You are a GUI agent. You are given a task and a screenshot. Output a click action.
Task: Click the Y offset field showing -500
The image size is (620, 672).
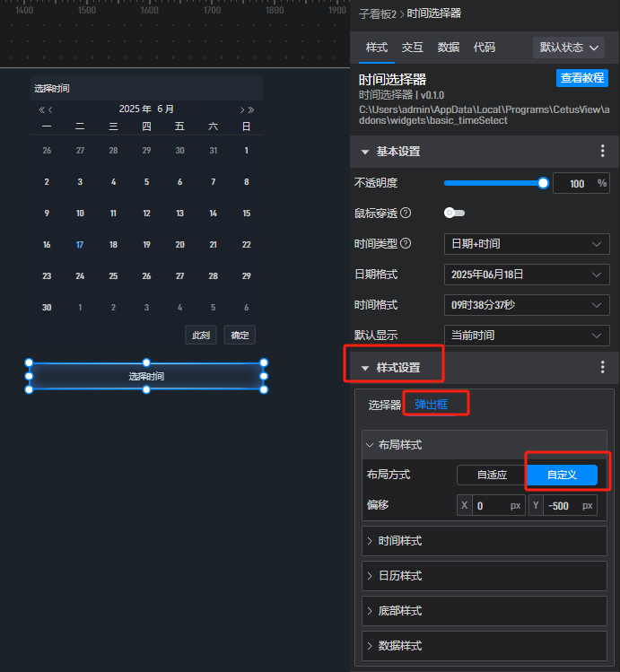563,506
